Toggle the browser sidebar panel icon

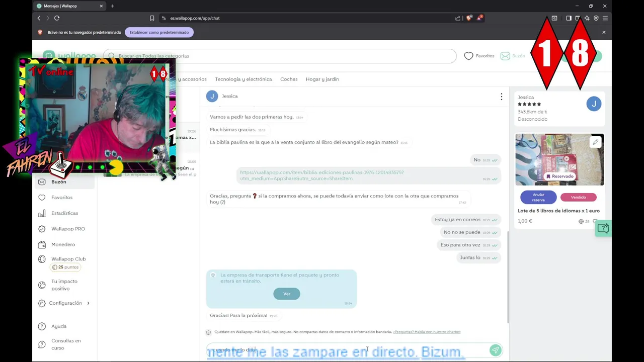coord(569,18)
